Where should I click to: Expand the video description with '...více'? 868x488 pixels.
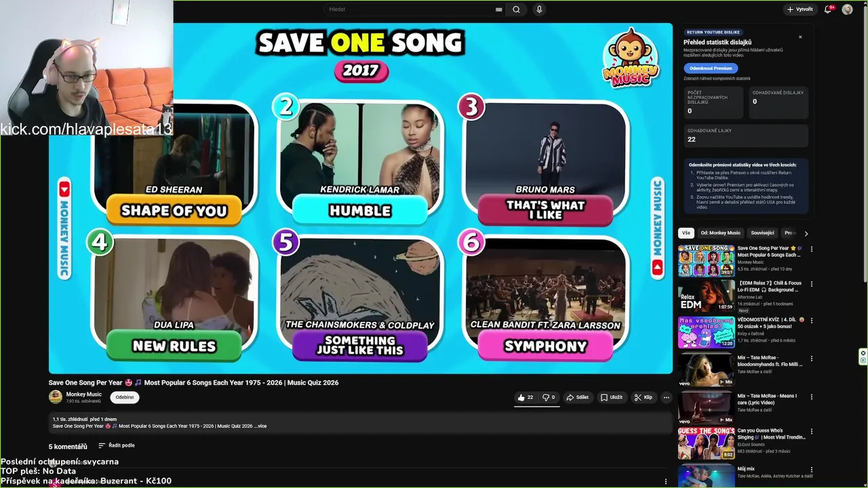click(260, 426)
